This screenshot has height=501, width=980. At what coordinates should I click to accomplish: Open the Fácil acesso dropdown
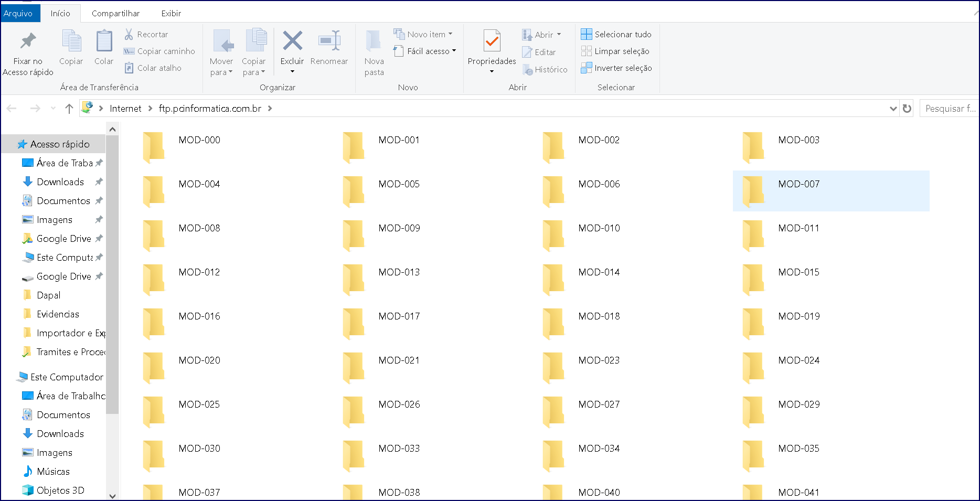pos(424,51)
